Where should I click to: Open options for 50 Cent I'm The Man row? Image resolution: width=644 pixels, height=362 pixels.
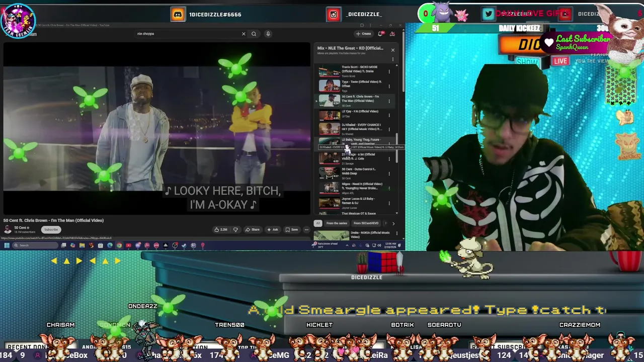389,101
